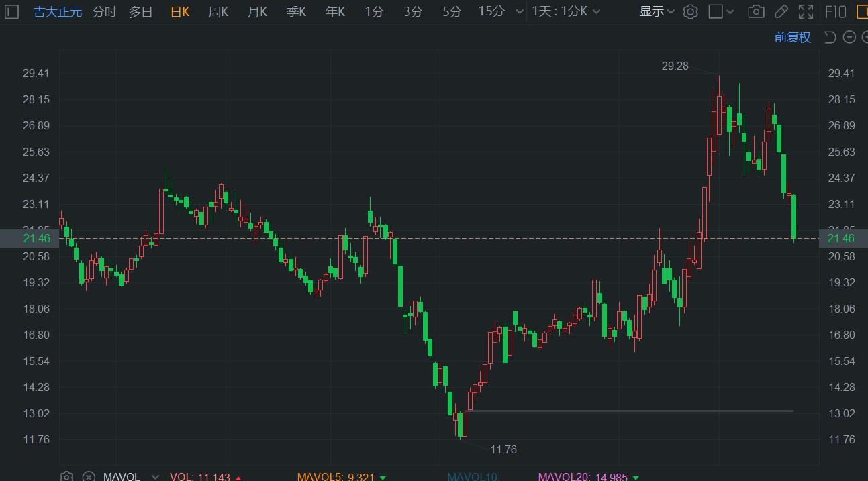Image resolution: width=868 pixels, height=481 pixels.
Task: Switch to the 15分 fifteen-minute chart
Action: point(491,11)
